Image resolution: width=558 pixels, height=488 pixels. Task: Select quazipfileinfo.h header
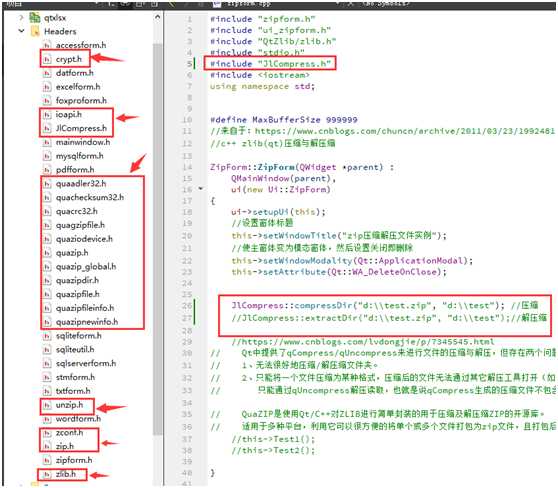point(85,308)
